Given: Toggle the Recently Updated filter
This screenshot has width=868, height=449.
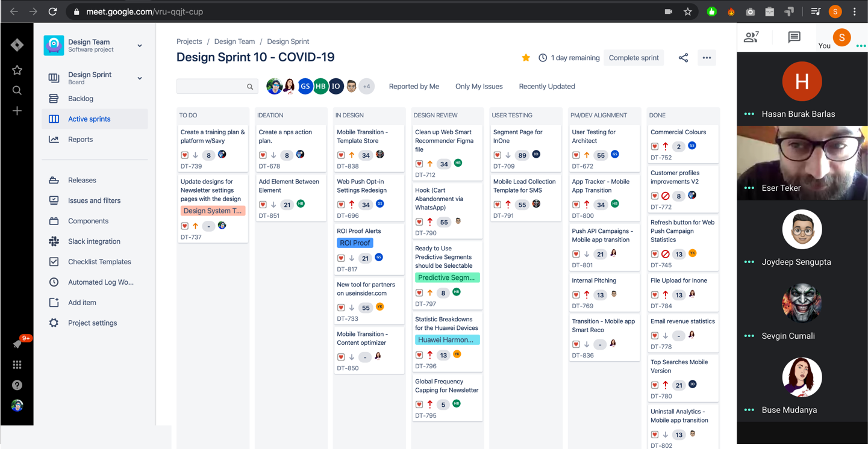Looking at the screenshot, I should coord(547,87).
